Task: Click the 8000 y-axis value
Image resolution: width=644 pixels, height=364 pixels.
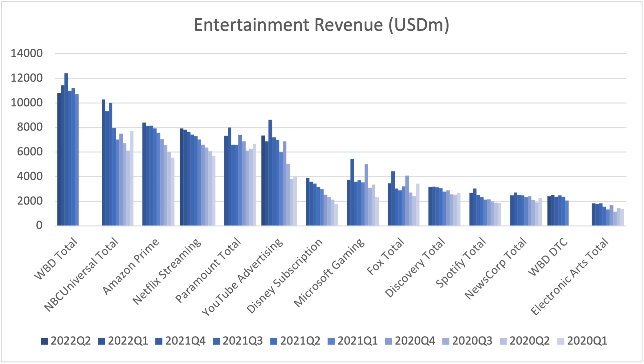Action: 30,127
